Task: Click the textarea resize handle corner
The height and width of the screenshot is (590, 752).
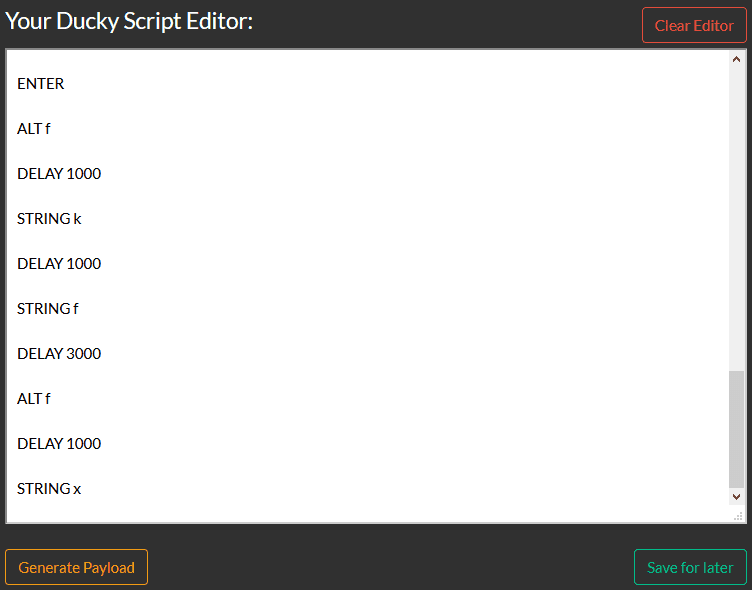Action: point(738,516)
